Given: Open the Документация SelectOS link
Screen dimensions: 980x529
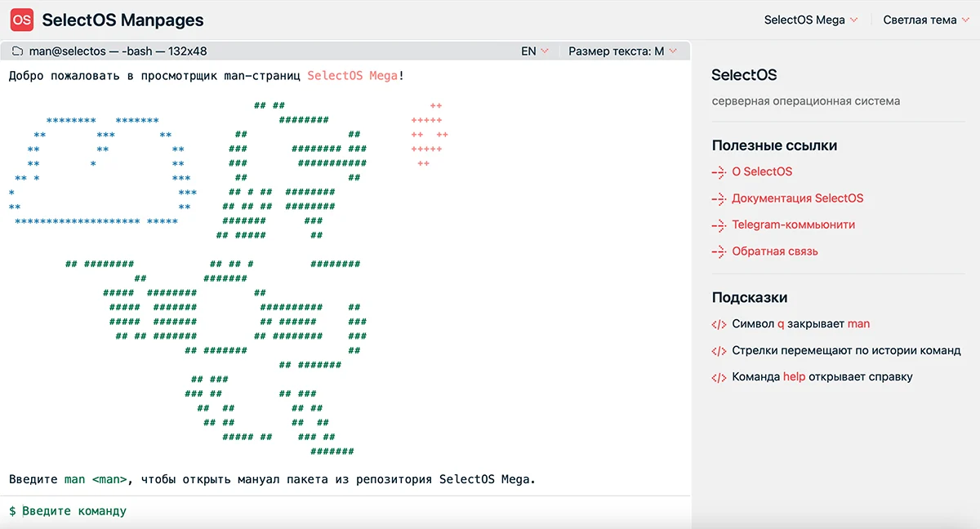Looking at the screenshot, I should (x=797, y=198).
